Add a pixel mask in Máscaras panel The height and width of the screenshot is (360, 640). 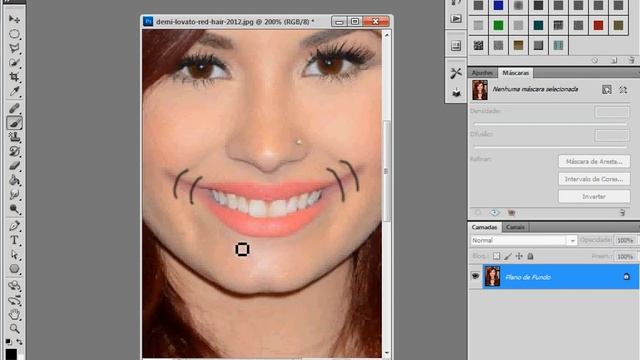tap(607, 90)
